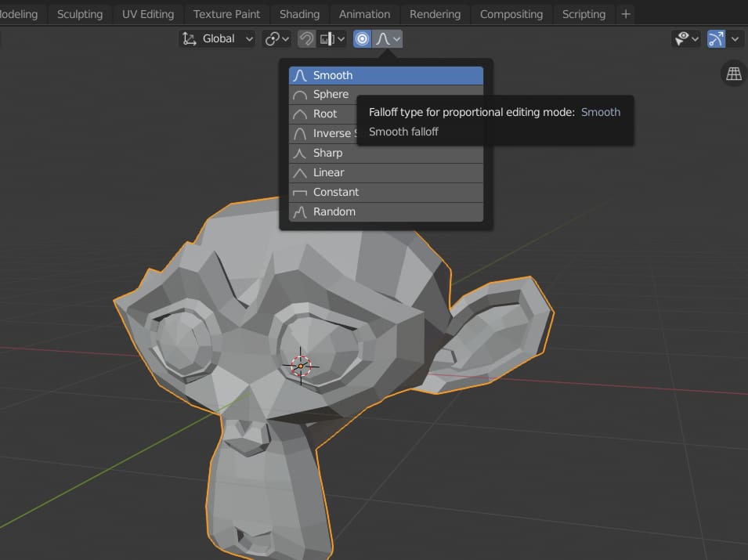Viewport: 748px width, 560px height.
Task: Open the partly hidden Modeling workspace tab
Action: pos(18,14)
